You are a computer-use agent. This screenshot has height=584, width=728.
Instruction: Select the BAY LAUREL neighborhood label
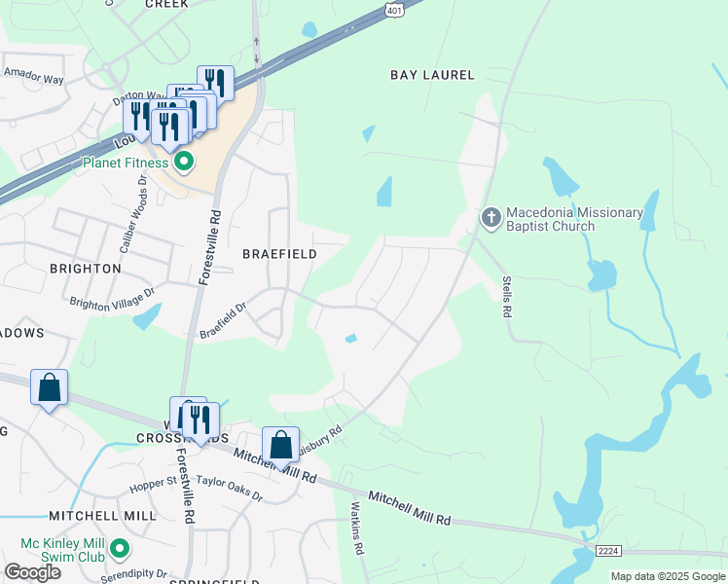coord(432,75)
